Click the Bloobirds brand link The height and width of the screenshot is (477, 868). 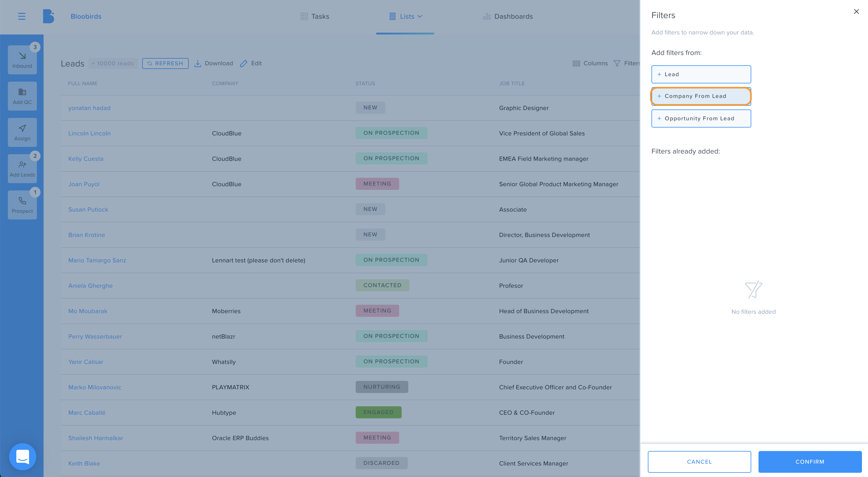tap(86, 16)
